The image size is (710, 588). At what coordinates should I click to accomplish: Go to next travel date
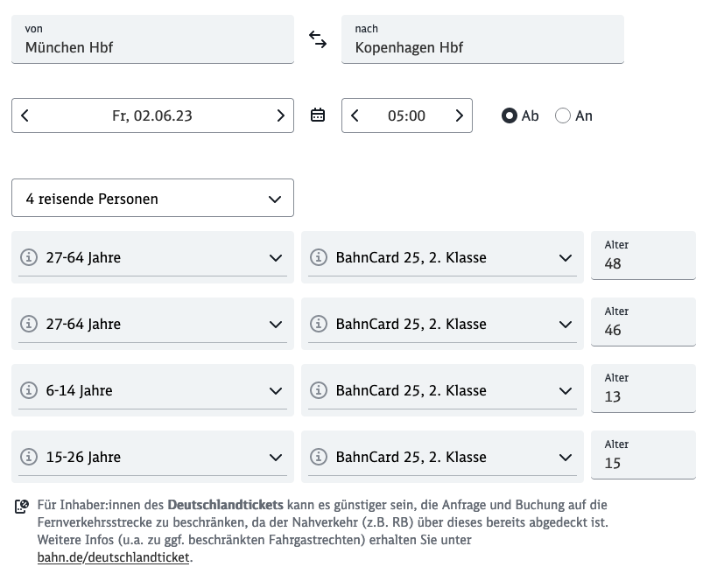[280, 115]
